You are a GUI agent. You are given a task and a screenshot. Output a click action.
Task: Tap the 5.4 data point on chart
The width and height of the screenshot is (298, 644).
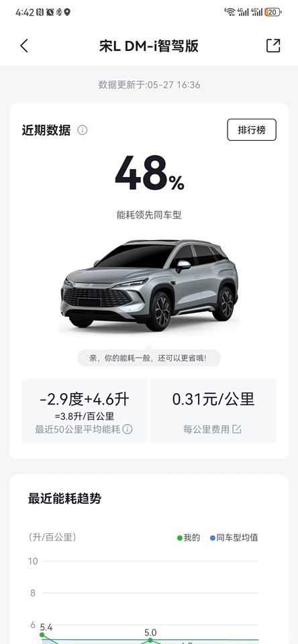[x=42, y=635]
